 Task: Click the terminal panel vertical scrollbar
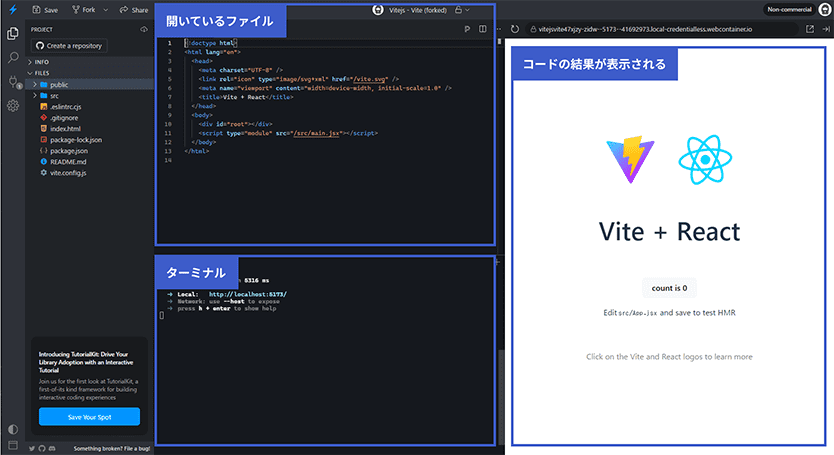pos(501,396)
